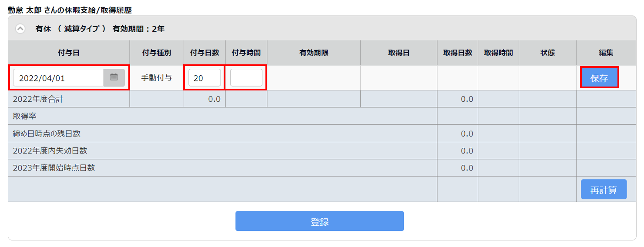
Task: Submit with the 登録 button
Action: tap(320, 221)
